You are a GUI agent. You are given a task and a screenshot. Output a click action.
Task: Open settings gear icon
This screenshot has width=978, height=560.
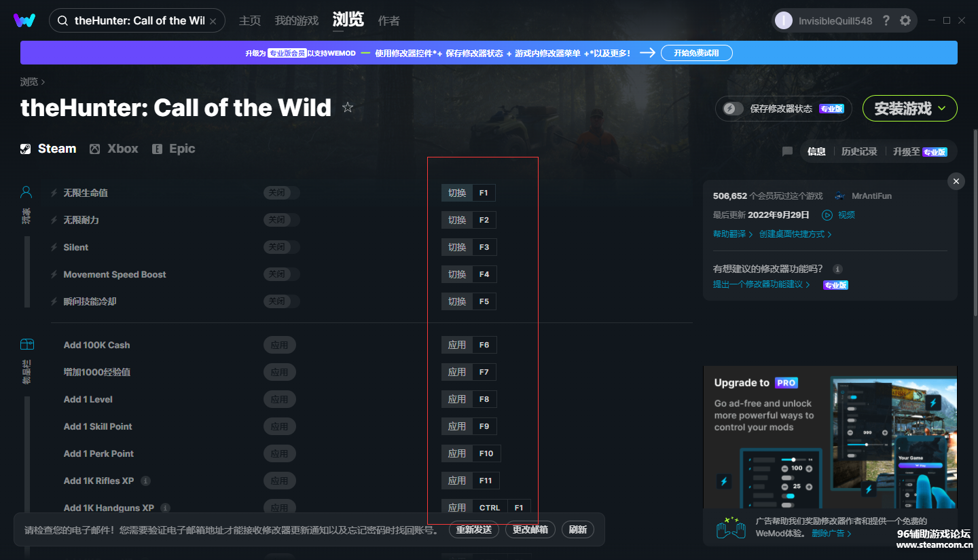tap(905, 20)
